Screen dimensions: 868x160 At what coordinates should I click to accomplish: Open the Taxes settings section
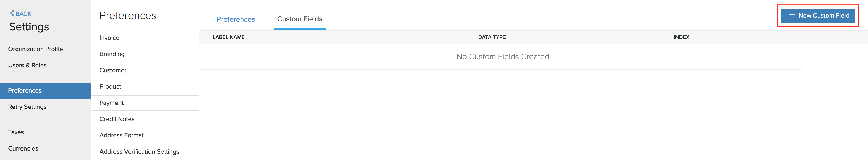(x=16, y=132)
